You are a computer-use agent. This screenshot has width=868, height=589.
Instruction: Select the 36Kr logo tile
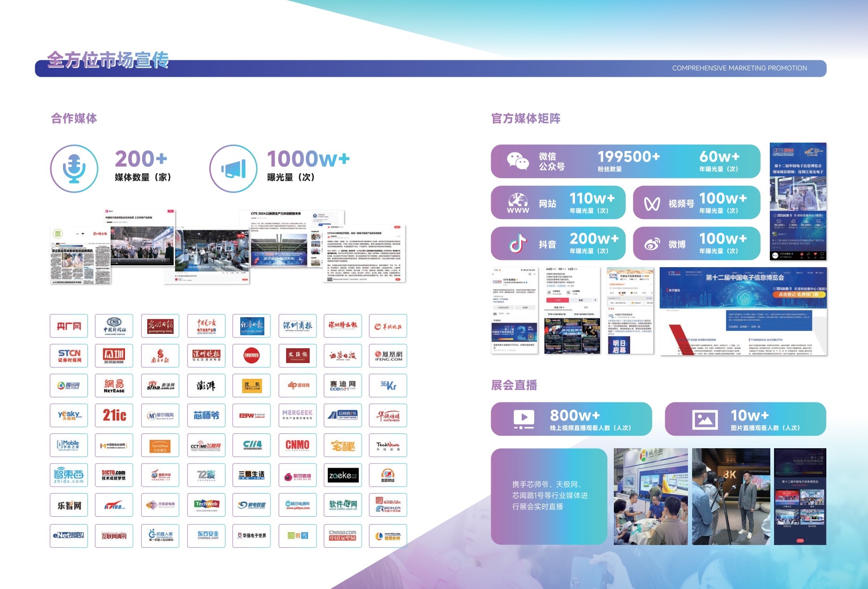point(388,386)
